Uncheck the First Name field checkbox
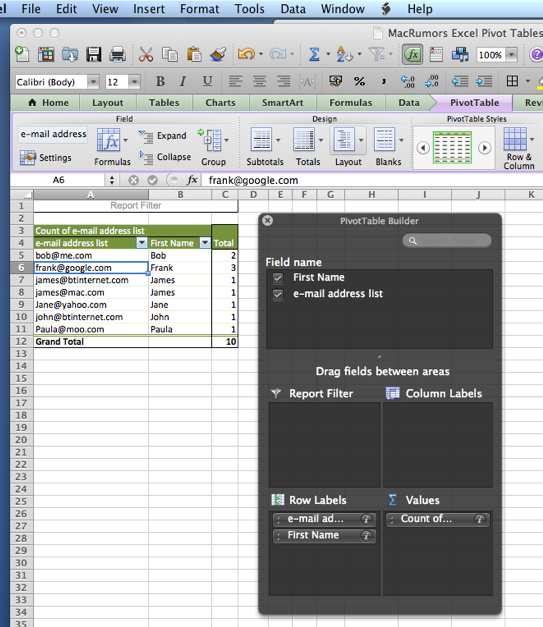 (277, 278)
